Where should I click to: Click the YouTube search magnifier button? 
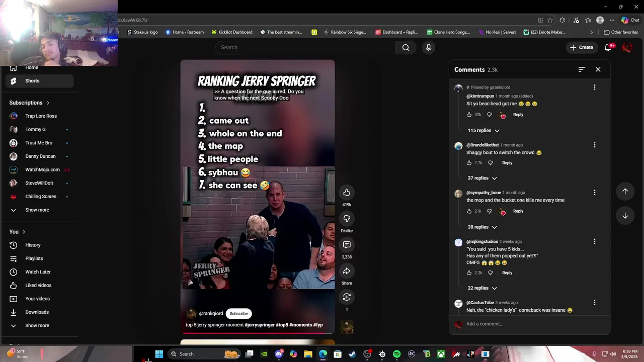[406, 47]
